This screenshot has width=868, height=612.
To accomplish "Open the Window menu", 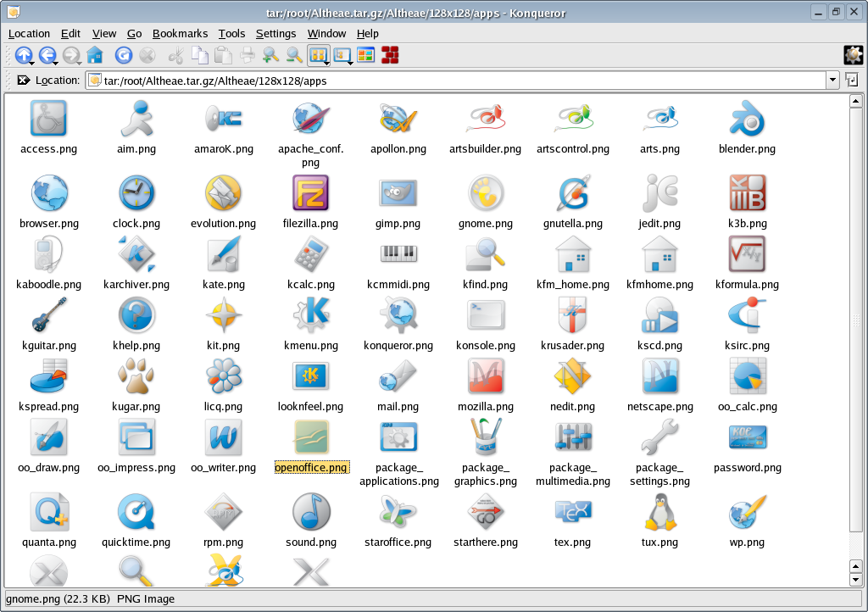I will (326, 34).
